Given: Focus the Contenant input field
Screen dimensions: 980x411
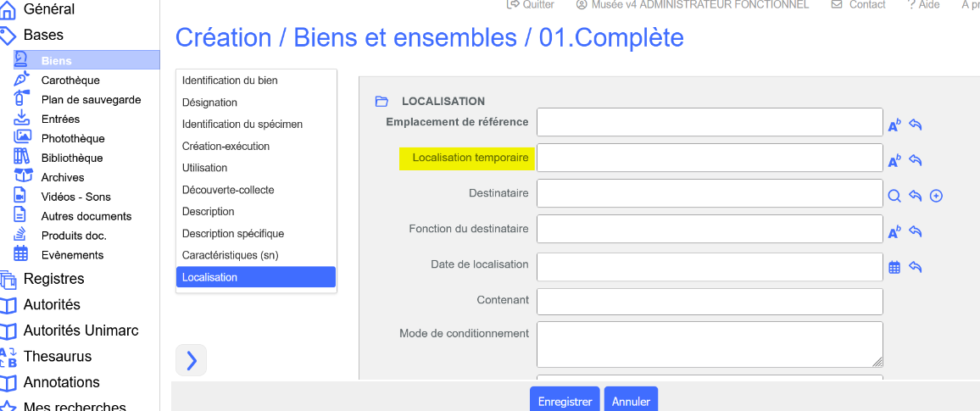Looking at the screenshot, I should (710, 301).
